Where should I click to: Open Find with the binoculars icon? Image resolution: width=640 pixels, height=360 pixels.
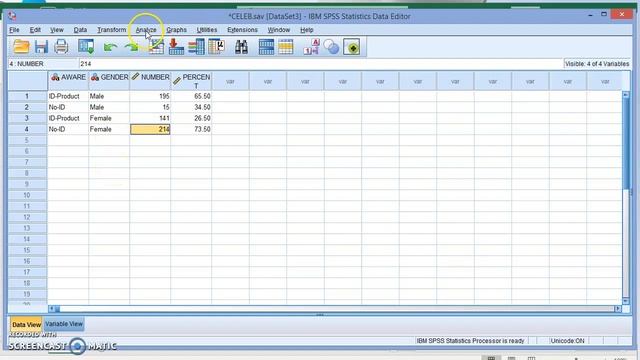pyautogui.click(x=241, y=47)
